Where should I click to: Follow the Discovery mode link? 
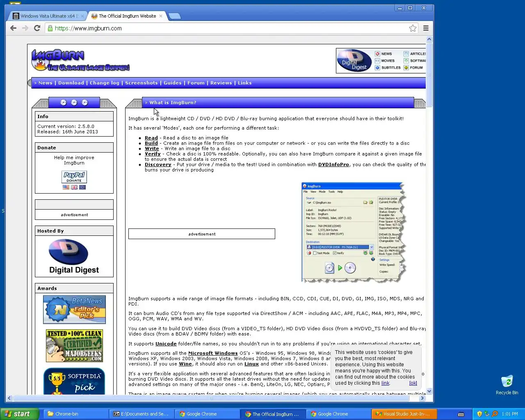click(158, 164)
